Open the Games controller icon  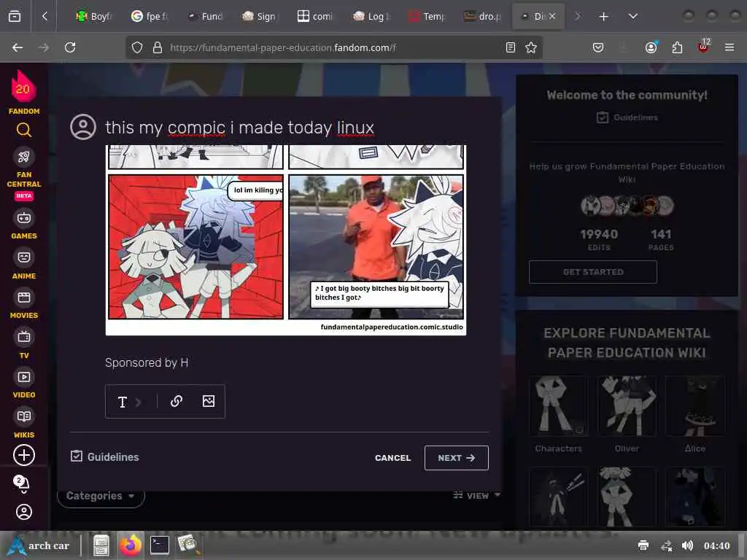24,218
